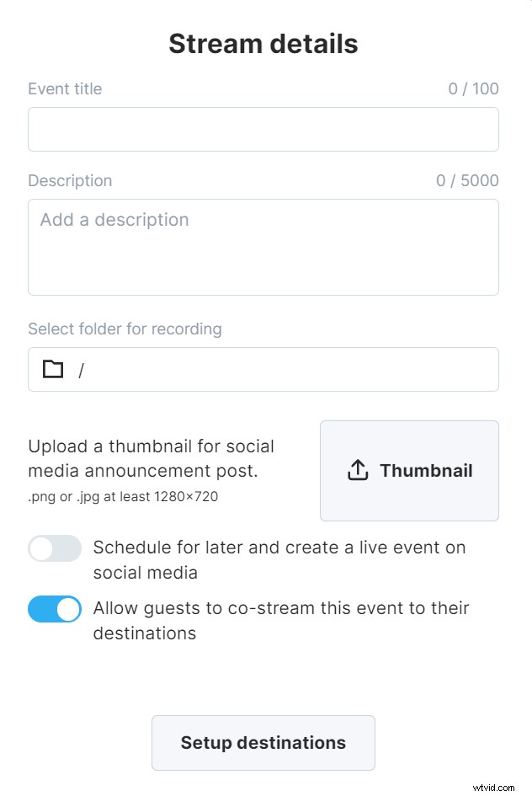Screen dimensions: 532x796
Task: Disable the guests co-stream toggle
Action: tap(54, 608)
